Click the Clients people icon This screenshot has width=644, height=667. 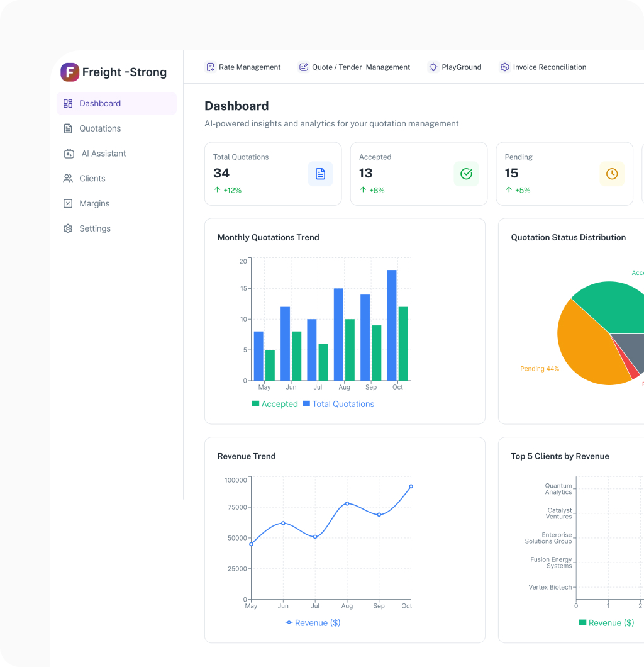(68, 178)
